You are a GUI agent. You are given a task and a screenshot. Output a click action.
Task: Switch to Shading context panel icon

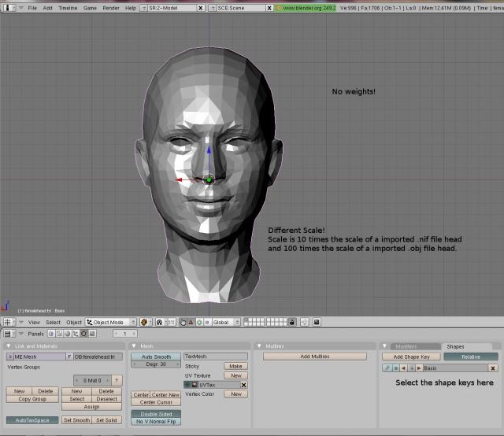[68, 334]
